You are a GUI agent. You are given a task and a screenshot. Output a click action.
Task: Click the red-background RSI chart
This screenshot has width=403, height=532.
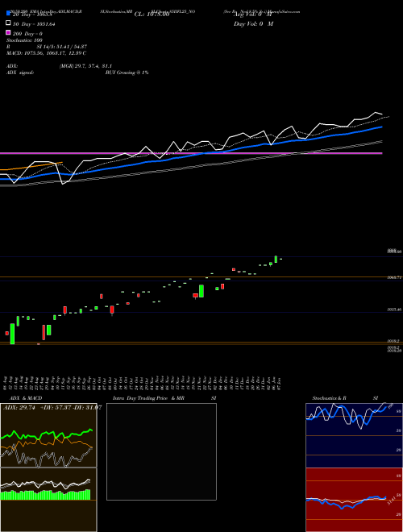click(354, 500)
